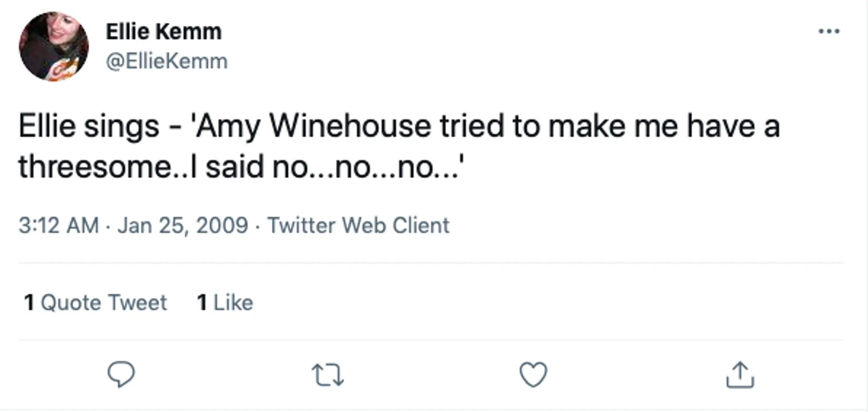The height and width of the screenshot is (412, 868).
Task: Click the reply speech bubble icon
Action: [x=121, y=374]
